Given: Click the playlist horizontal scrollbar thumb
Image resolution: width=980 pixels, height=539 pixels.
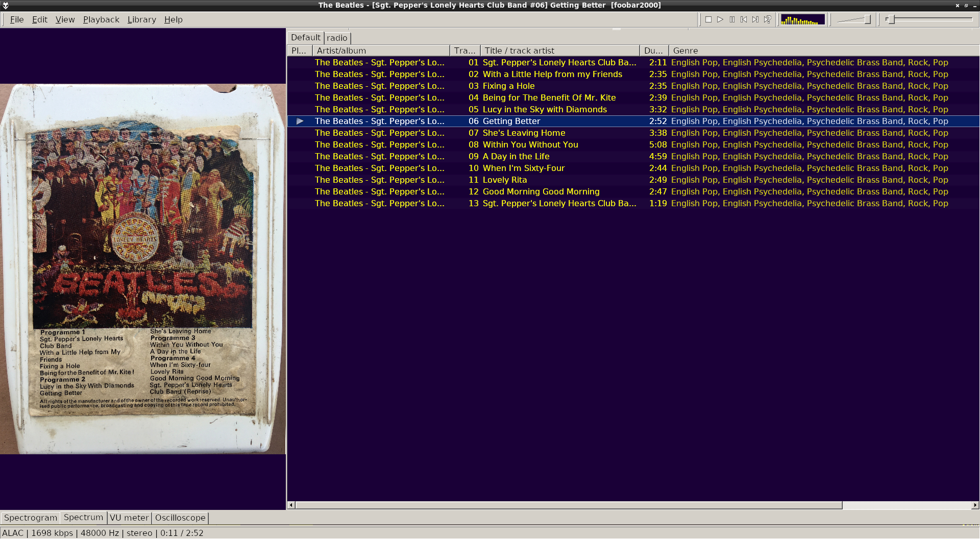Looking at the screenshot, I should (x=569, y=505).
